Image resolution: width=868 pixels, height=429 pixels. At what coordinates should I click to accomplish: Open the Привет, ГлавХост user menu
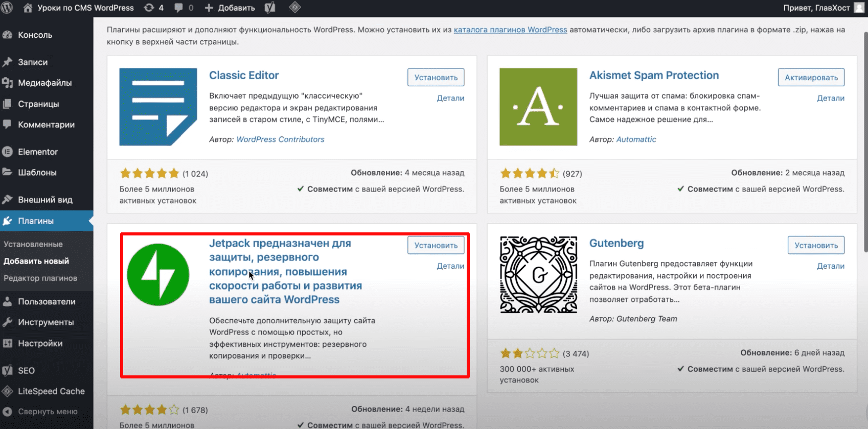click(x=816, y=8)
